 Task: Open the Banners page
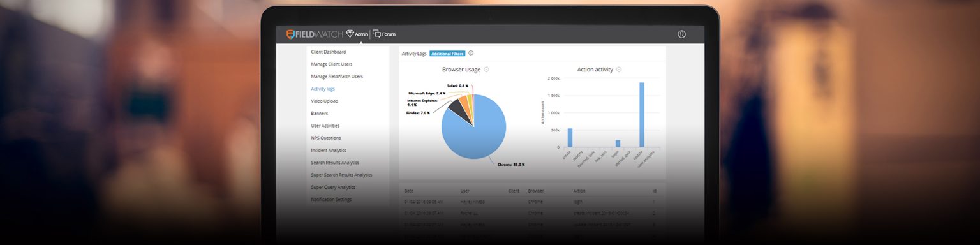coord(320,114)
